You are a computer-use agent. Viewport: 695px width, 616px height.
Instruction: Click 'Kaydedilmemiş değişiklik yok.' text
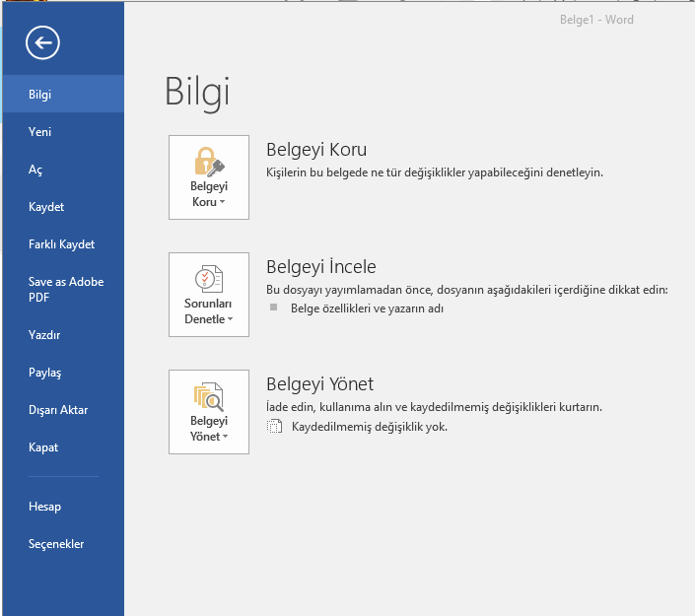point(370,427)
